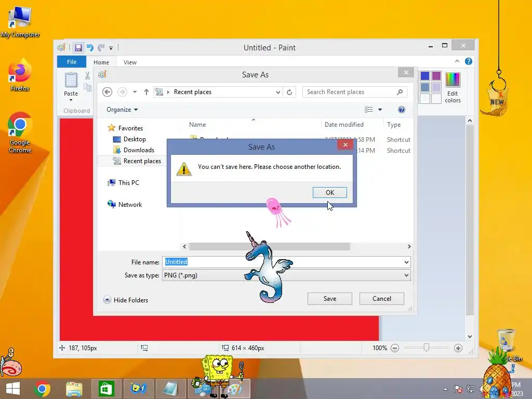Viewport: 532px width, 399px height.
Task: Click the Action Center flag tray icon
Action: pos(458,389)
